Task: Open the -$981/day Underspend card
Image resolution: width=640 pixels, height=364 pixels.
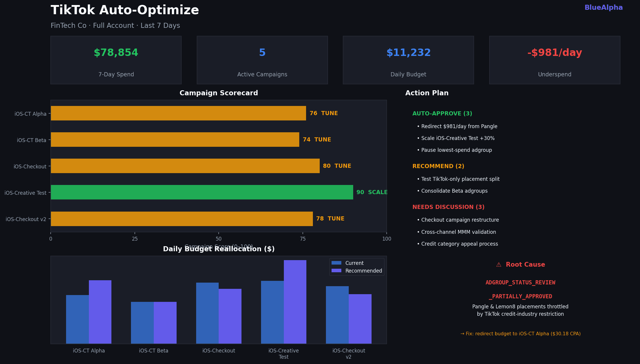Action: 555,60
